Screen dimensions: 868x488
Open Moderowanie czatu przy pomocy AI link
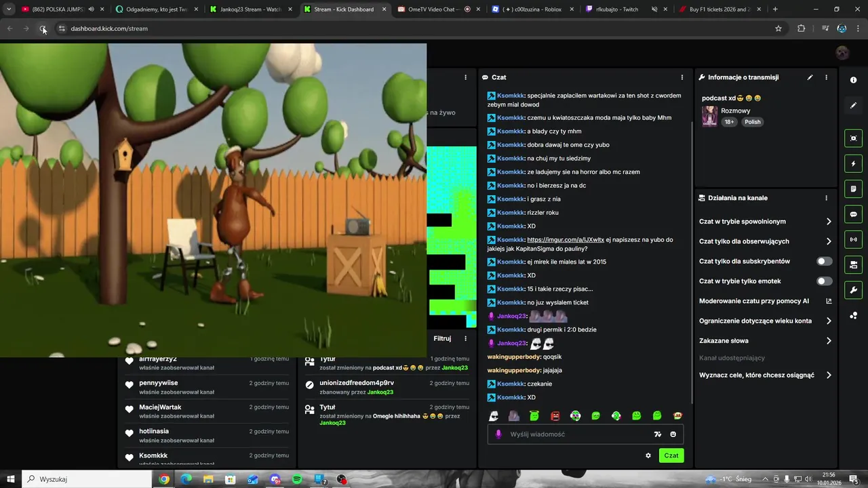tap(765, 301)
